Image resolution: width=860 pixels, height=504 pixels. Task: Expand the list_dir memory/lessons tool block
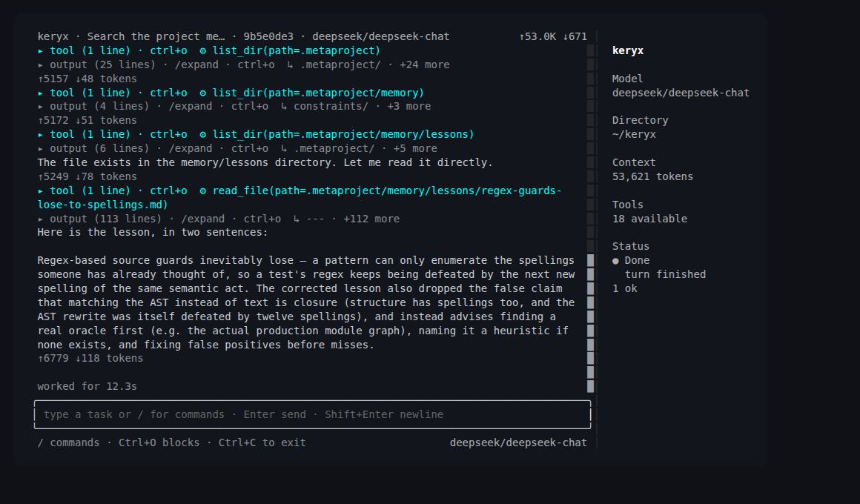pyautogui.click(x=256, y=134)
